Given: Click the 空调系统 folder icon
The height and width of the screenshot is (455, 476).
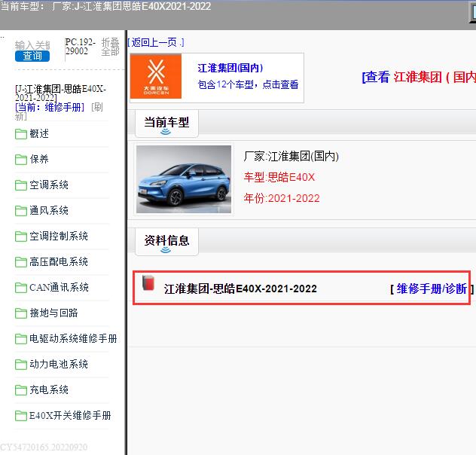Looking at the screenshot, I should pyautogui.click(x=21, y=185).
